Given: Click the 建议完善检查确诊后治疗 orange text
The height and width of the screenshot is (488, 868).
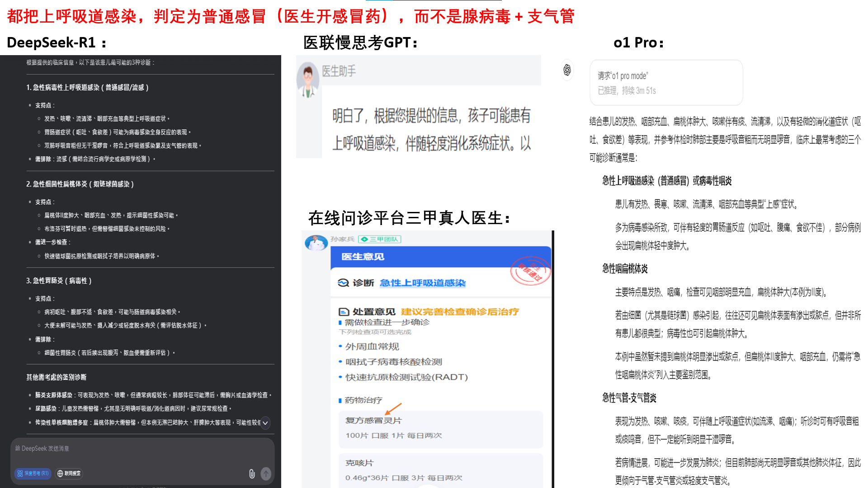Looking at the screenshot, I should (x=460, y=312).
